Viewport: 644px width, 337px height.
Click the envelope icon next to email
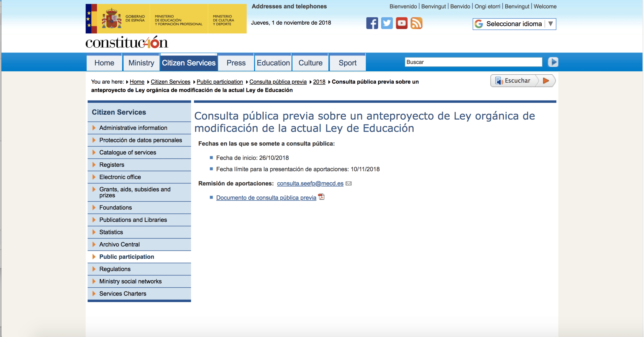point(349,183)
